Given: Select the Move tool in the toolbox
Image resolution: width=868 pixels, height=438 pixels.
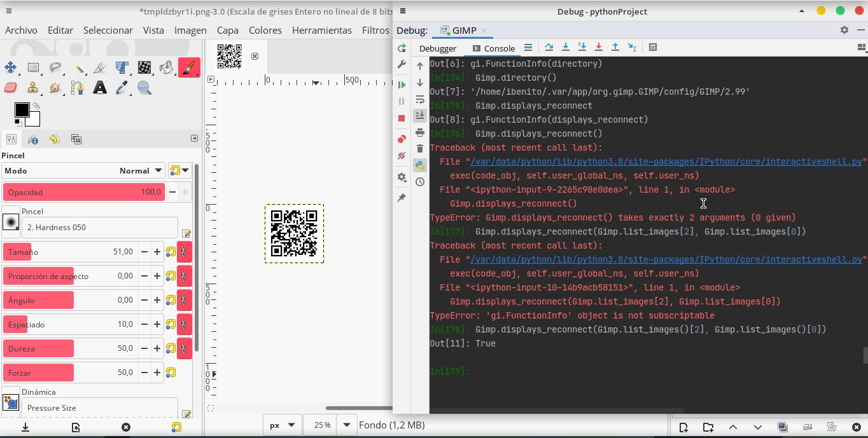Looking at the screenshot, I should point(10,67).
